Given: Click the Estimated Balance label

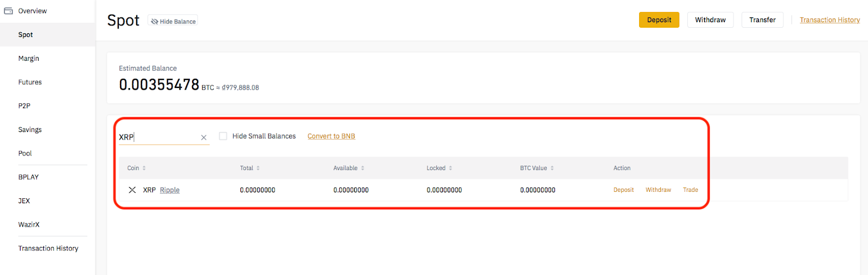Looking at the screenshot, I should click(148, 68).
